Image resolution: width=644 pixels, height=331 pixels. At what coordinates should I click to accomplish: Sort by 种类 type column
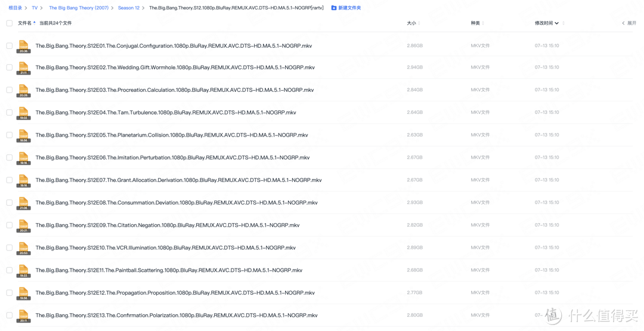tap(477, 23)
